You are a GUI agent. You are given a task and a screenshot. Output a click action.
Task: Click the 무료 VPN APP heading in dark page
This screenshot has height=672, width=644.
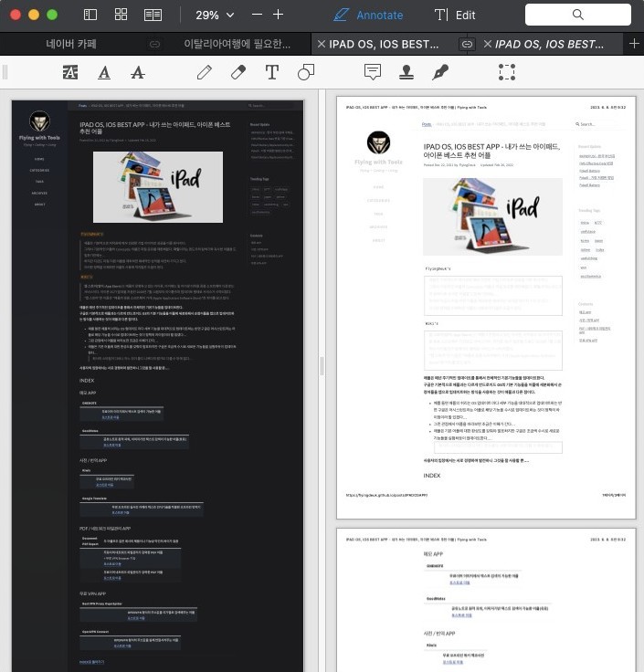92,593
